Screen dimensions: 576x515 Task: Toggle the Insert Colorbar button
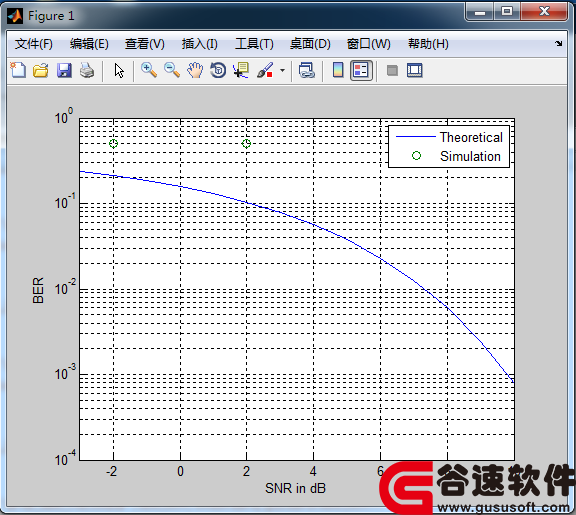tap(338, 70)
